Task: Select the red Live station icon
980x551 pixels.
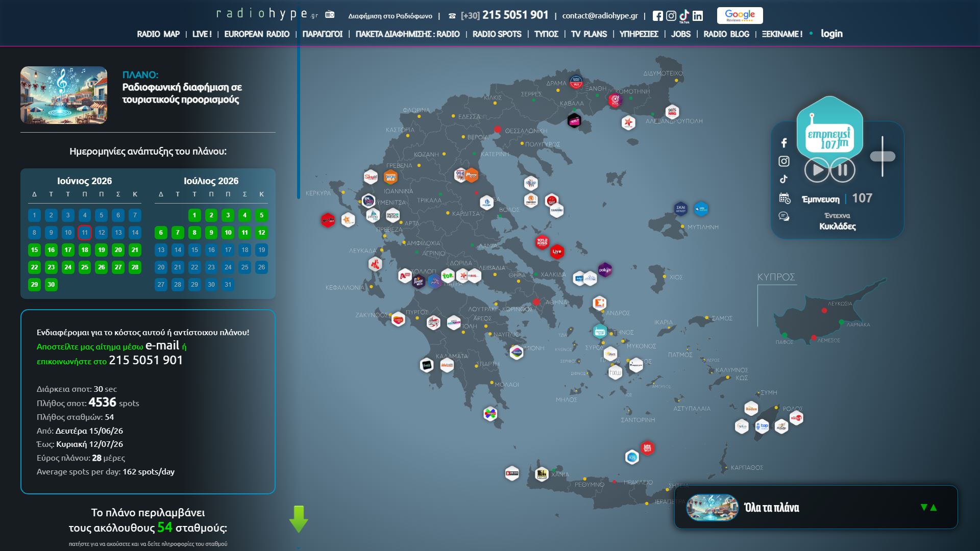Action: [x=557, y=252]
